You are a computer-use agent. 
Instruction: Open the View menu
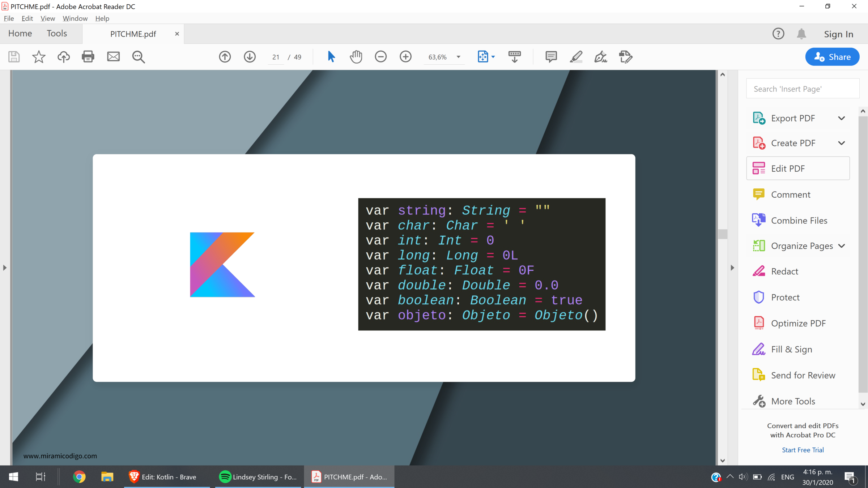pos(47,18)
